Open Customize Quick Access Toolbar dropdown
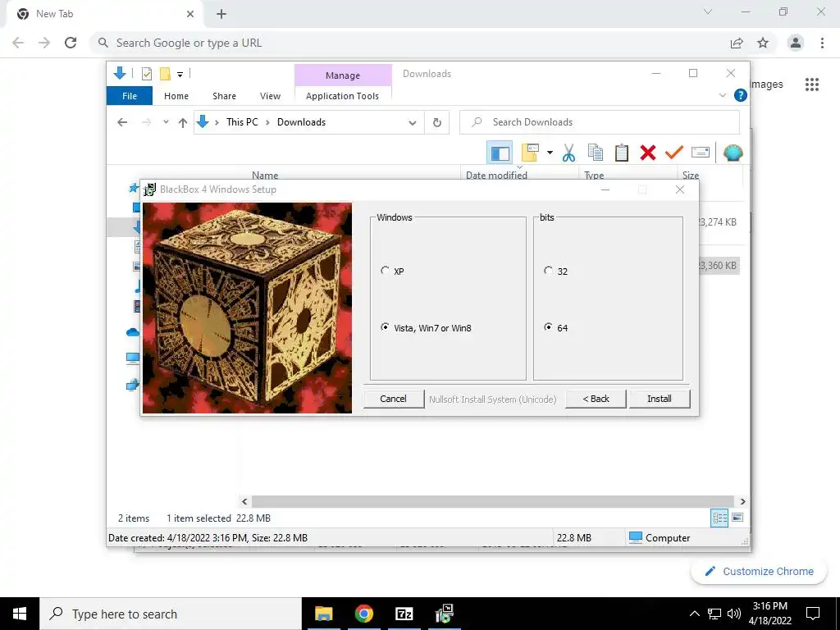The image size is (840, 630). click(180, 75)
